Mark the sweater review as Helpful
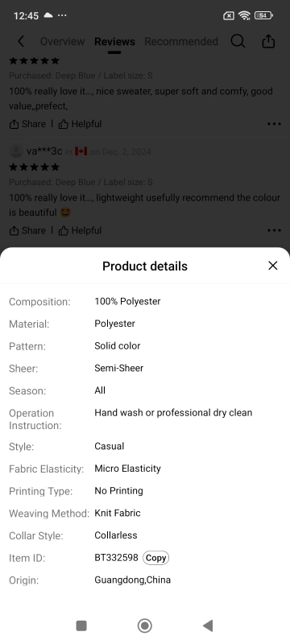The image size is (290, 644). (x=80, y=124)
